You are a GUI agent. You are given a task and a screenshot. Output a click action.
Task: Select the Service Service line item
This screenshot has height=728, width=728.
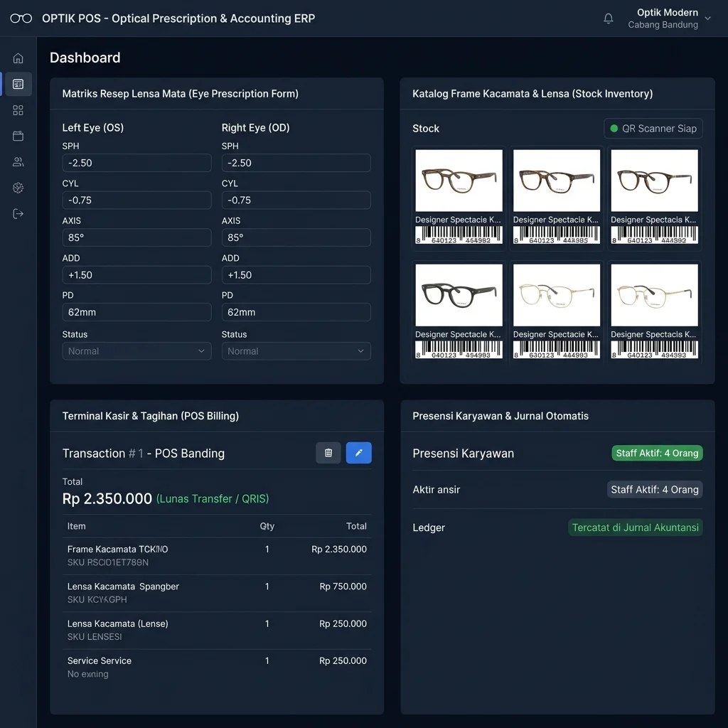(x=217, y=667)
